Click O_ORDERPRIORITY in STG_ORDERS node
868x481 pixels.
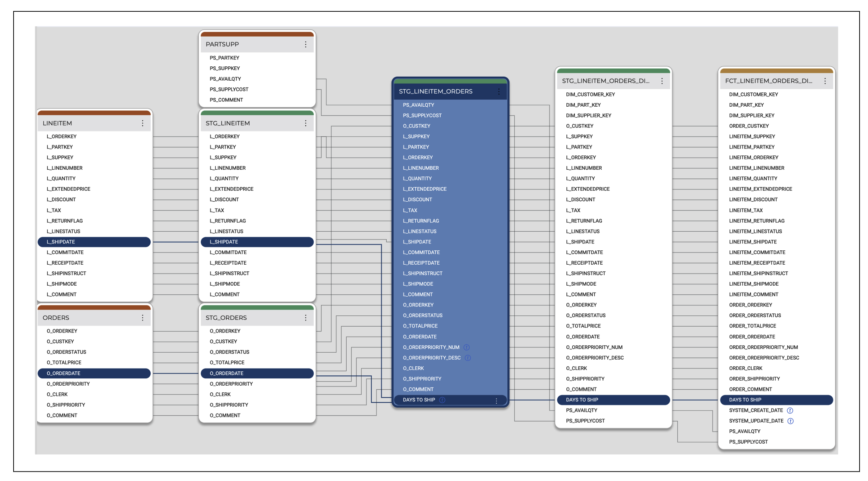pyautogui.click(x=231, y=384)
